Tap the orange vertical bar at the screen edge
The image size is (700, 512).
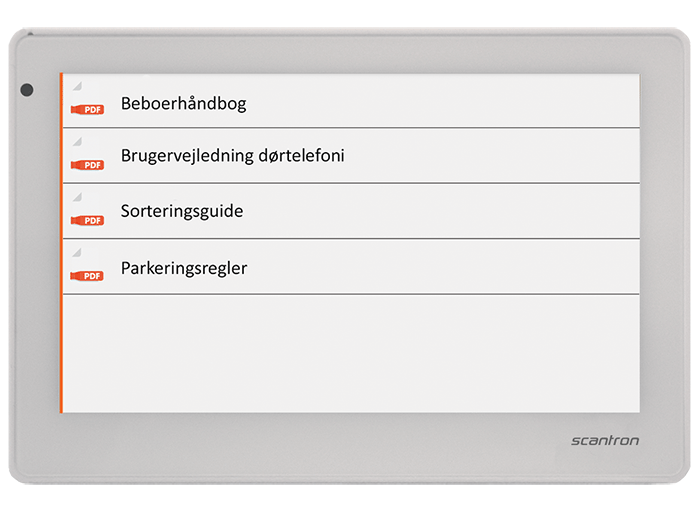click(61, 243)
